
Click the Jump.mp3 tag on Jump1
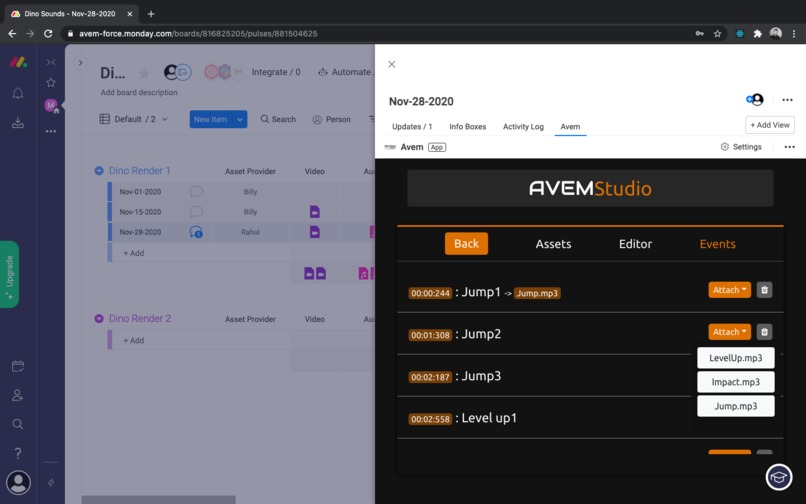(x=537, y=293)
